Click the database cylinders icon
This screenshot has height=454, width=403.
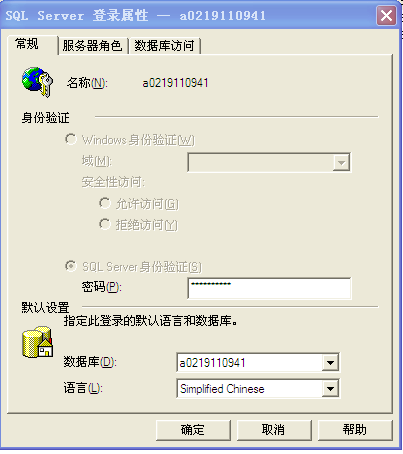point(37,342)
